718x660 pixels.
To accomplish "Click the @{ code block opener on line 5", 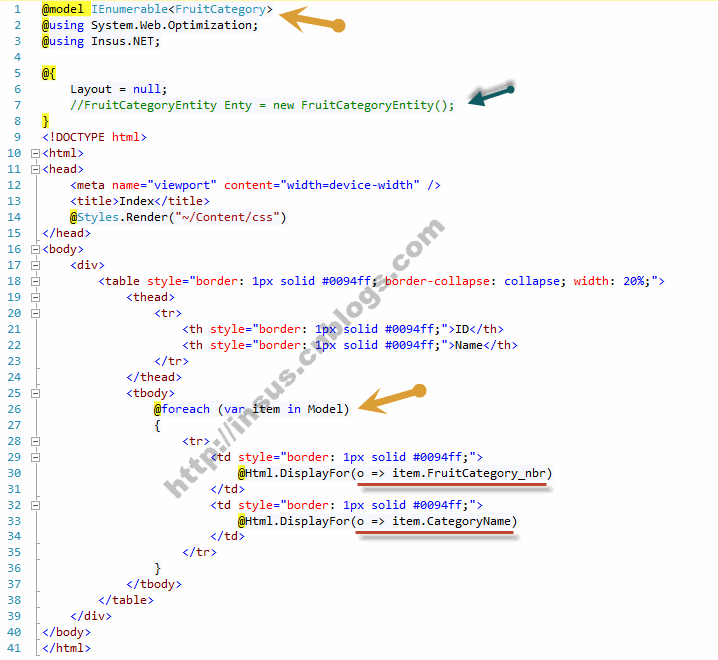I will click(49, 73).
